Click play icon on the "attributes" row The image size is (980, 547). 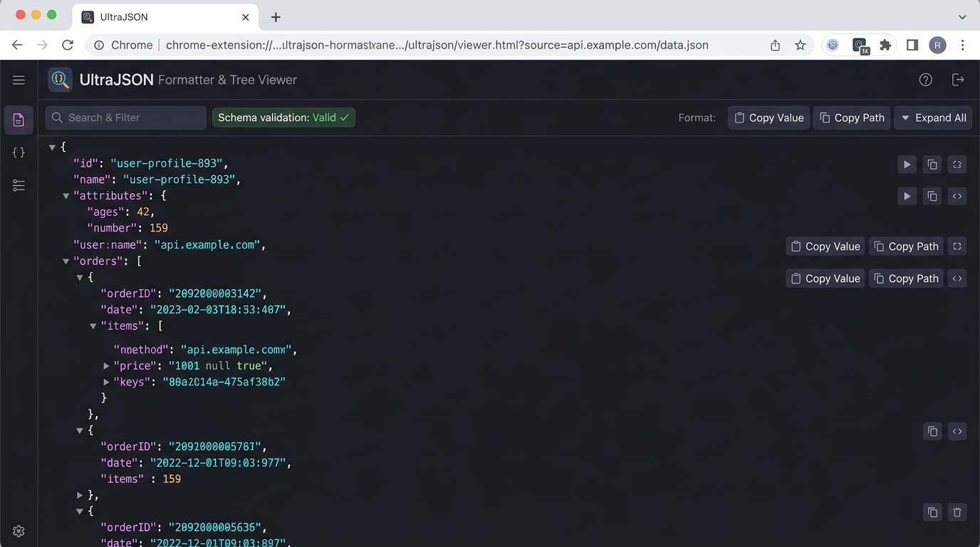point(907,196)
